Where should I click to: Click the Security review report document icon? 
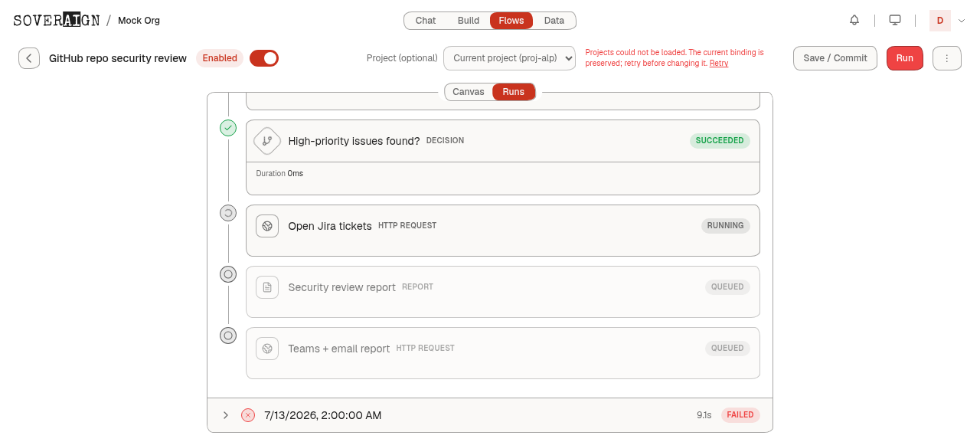click(x=267, y=287)
